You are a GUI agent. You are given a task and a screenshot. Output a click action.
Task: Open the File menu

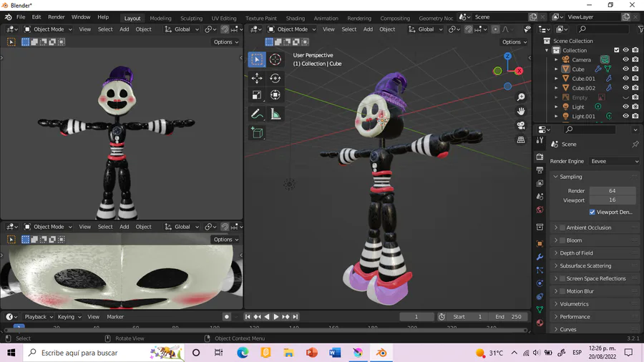click(21, 17)
